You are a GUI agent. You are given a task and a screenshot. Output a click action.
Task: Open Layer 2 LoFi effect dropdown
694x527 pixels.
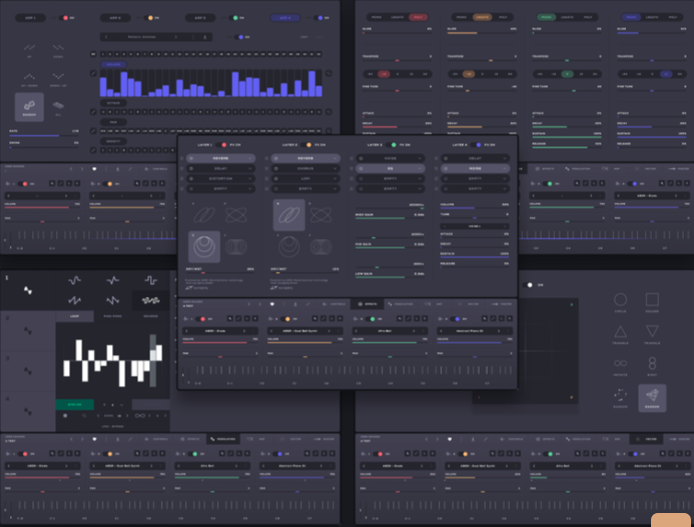[305, 179]
